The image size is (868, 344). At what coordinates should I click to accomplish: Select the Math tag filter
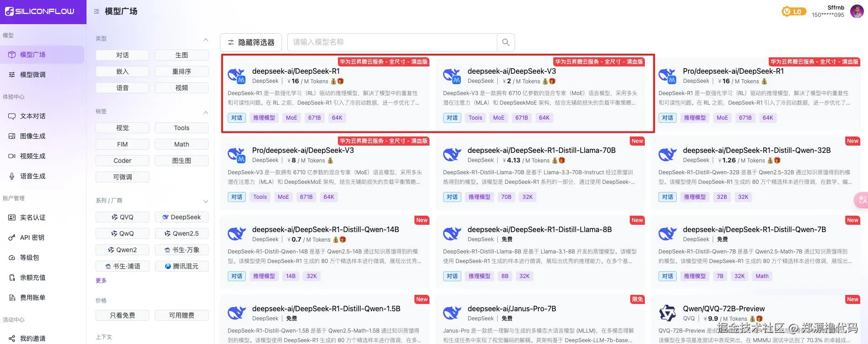(x=182, y=144)
